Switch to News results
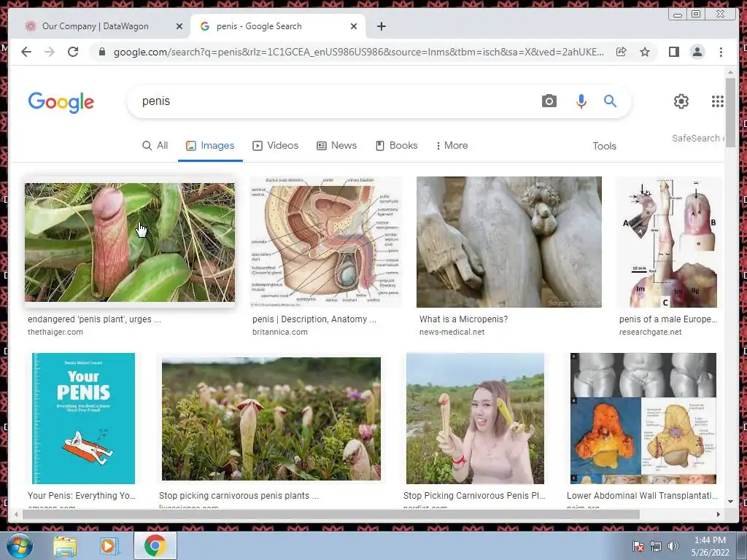This screenshot has width=747, height=560. click(337, 146)
